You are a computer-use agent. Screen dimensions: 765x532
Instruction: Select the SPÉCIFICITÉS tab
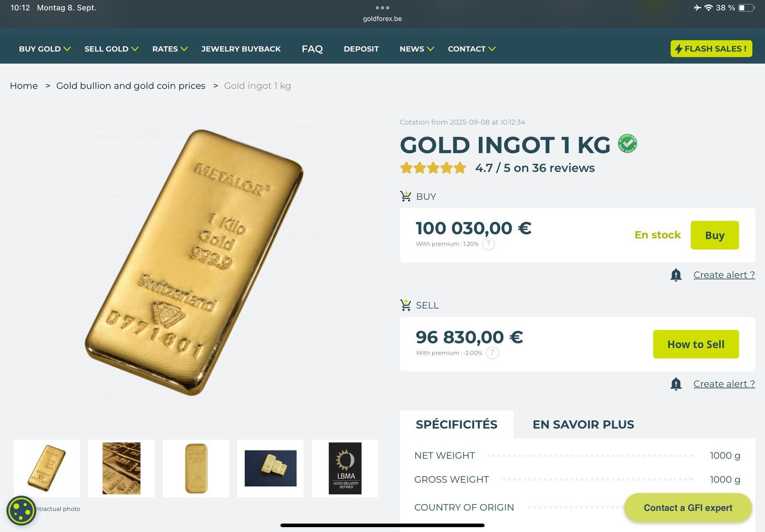(x=457, y=424)
